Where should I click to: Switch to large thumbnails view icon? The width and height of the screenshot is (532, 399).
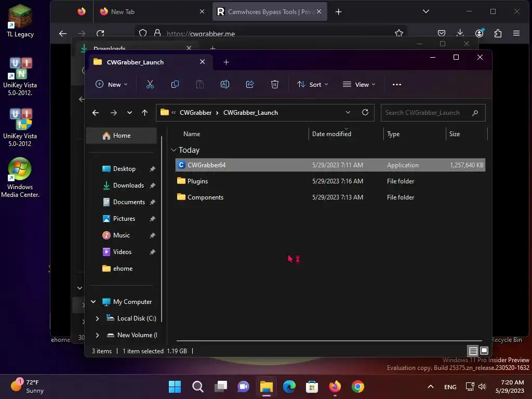[484, 351]
